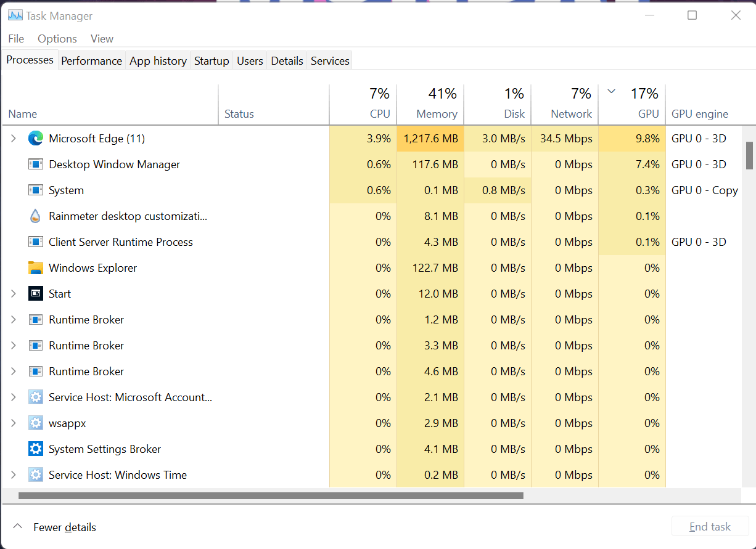Click the Service Host: Microsoft Account gear icon
This screenshot has height=549, width=756.
click(36, 397)
